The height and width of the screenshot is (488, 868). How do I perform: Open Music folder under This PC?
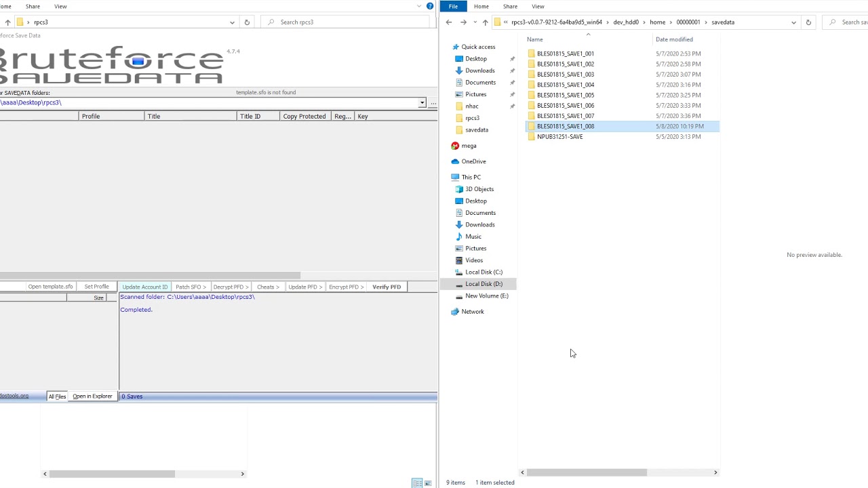[473, 237]
